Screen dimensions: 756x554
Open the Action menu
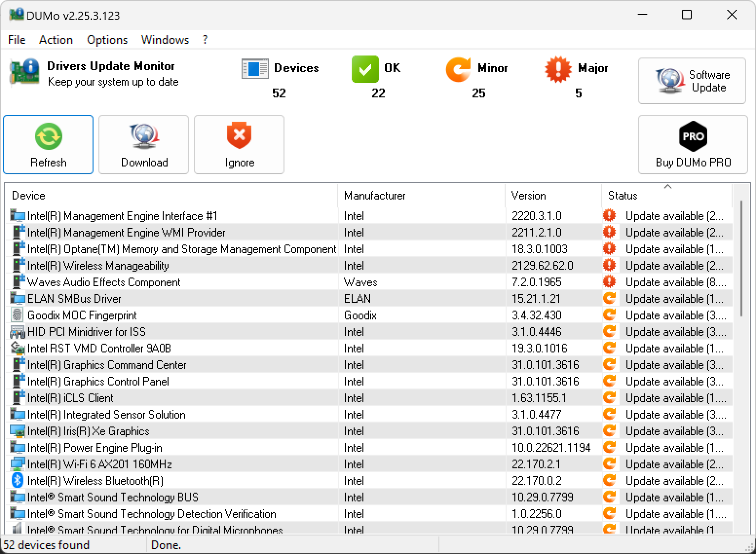click(56, 40)
